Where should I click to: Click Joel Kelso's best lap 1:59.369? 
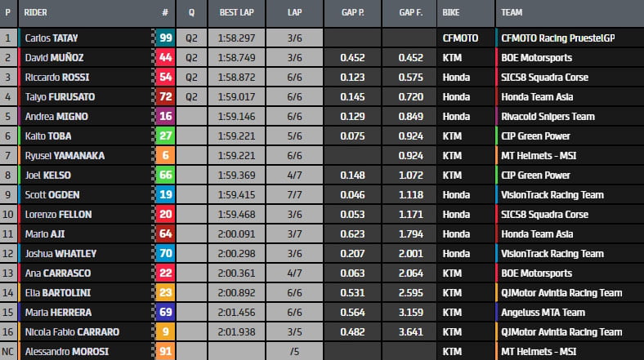[x=237, y=176]
